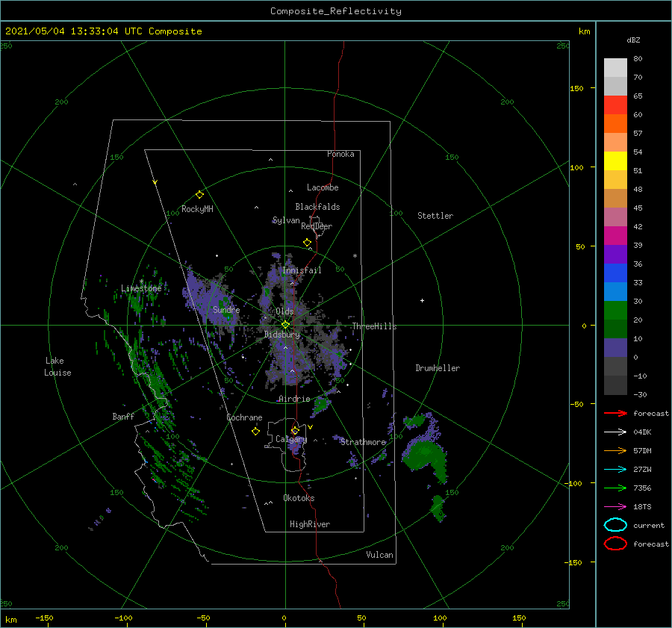Click the Innisfail label
Screen dimensions: 672x628
pos(302,270)
